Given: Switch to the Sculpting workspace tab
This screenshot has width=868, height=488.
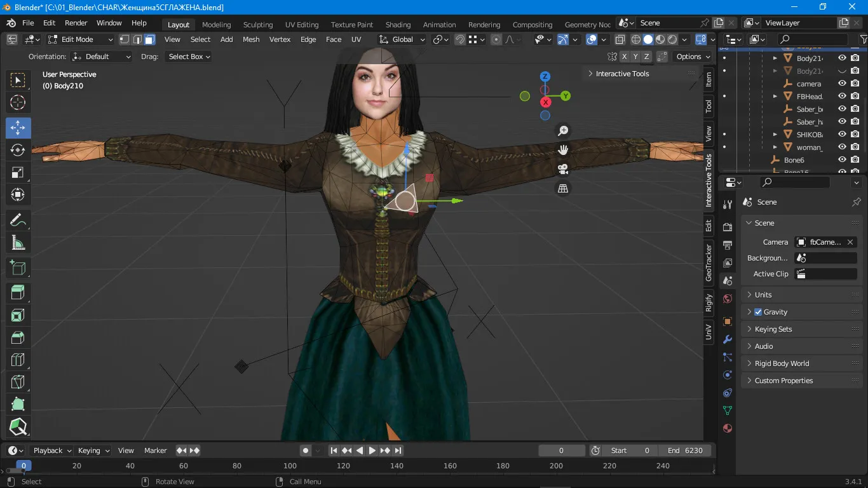Looking at the screenshot, I should pyautogui.click(x=257, y=25).
